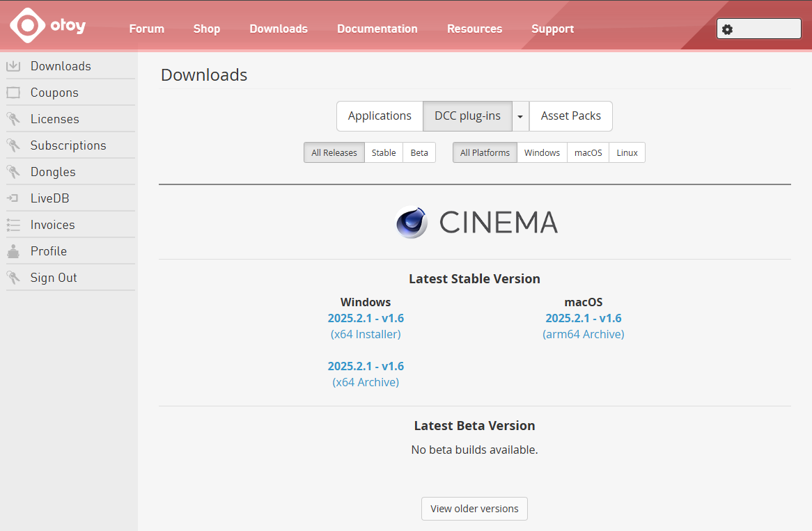The height and width of the screenshot is (531, 812).
Task: Open the gear settings box in header
Action: pos(758,29)
